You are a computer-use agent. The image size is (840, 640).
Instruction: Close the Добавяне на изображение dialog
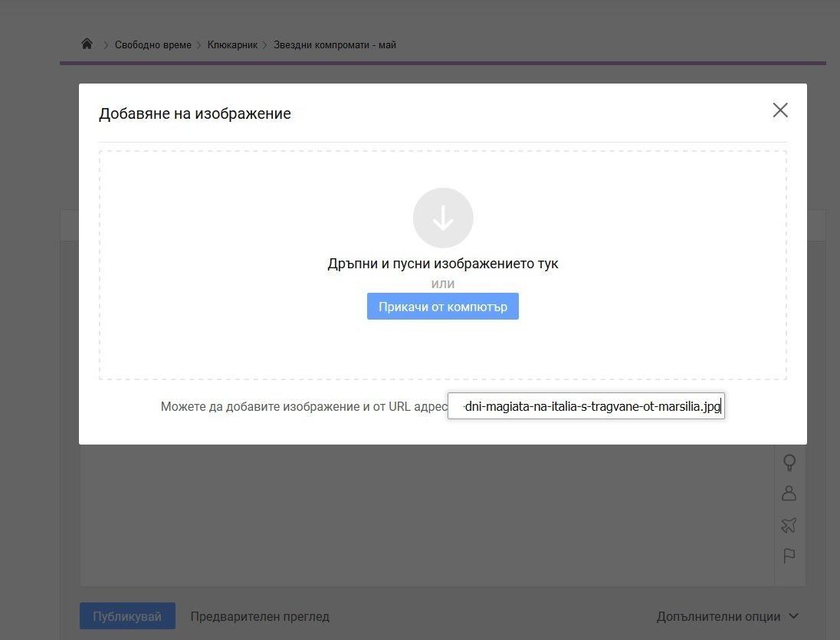pos(780,110)
